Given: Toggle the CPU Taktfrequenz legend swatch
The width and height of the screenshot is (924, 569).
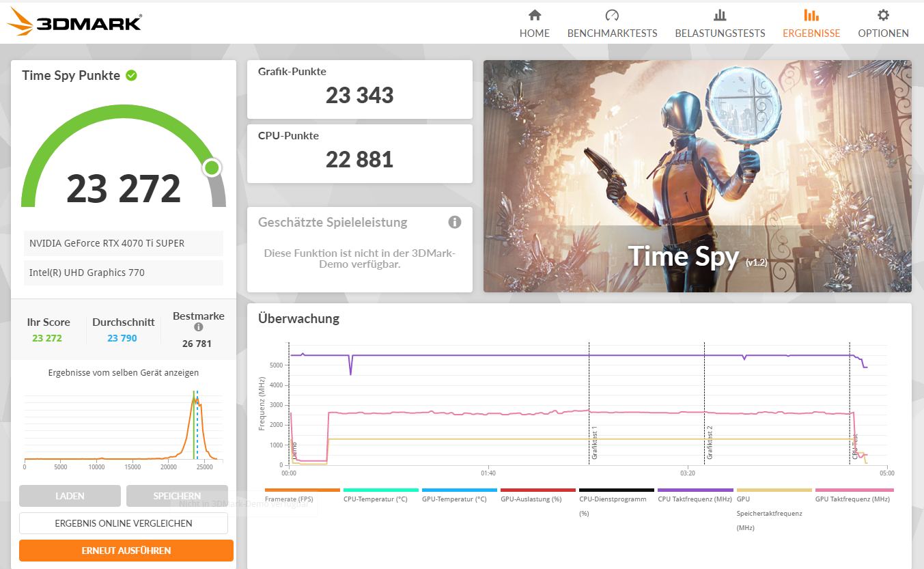Looking at the screenshot, I should click(695, 490).
